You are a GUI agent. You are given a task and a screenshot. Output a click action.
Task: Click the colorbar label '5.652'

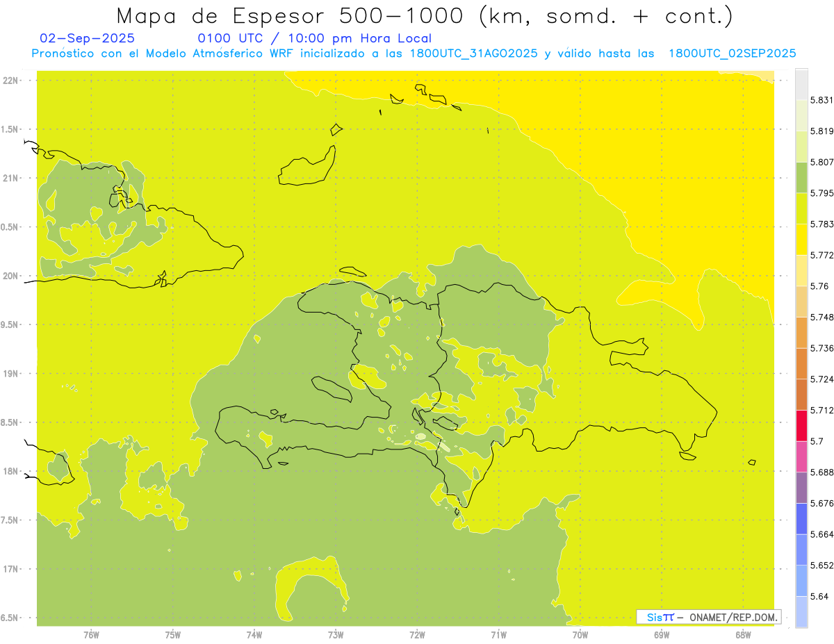(x=822, y=565)
